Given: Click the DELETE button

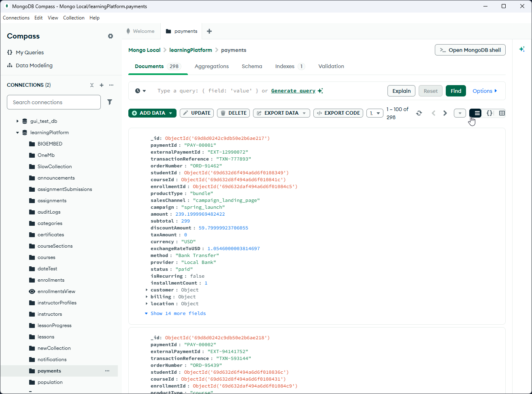Looking at the screenshot, I should [x=233, y=113].
